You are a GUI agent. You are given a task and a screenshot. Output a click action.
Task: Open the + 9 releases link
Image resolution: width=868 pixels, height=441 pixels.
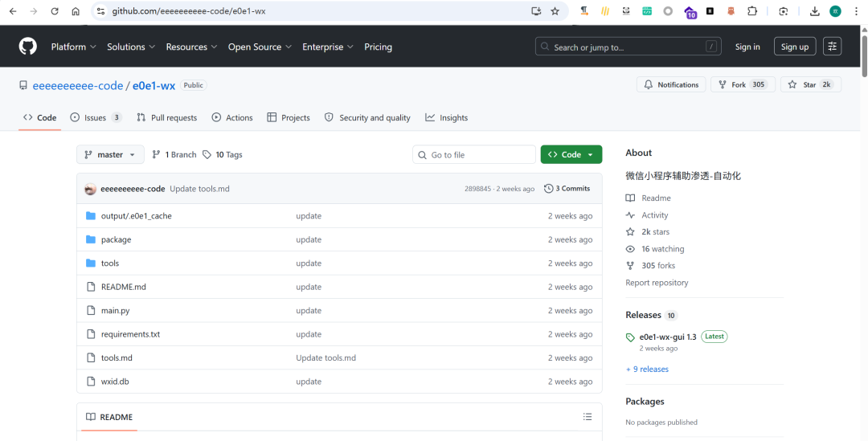[x=647, y=369]
